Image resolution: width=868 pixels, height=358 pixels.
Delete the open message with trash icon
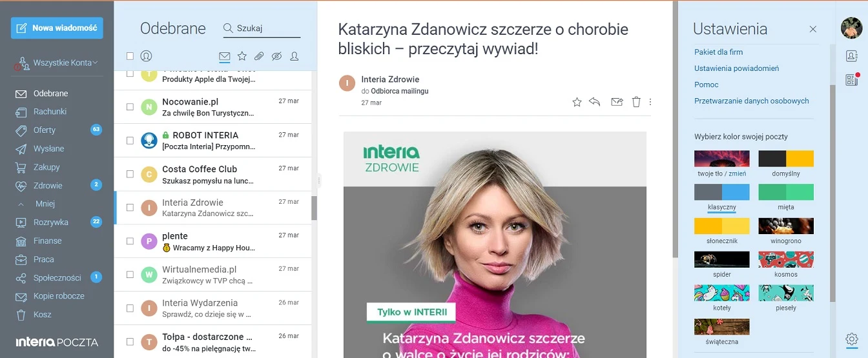636,102
